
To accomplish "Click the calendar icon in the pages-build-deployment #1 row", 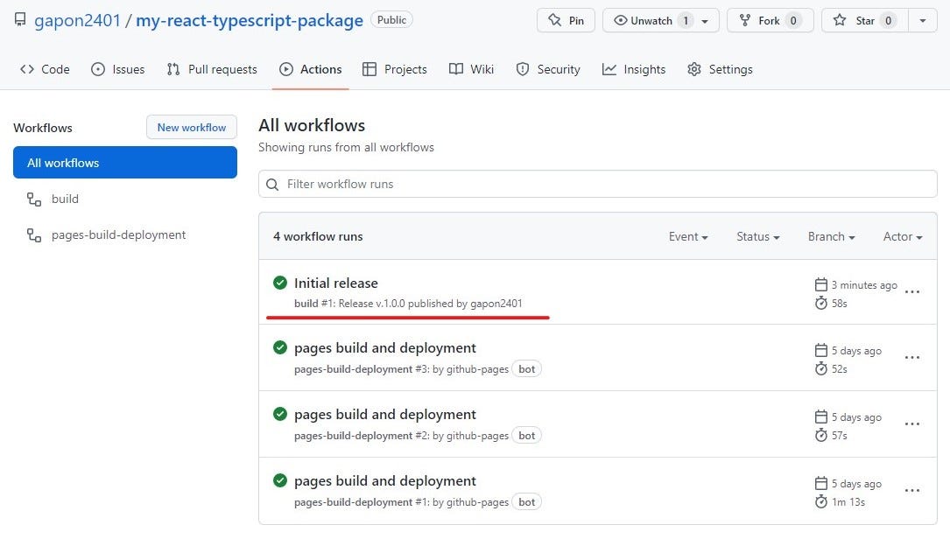I will 821,483.
